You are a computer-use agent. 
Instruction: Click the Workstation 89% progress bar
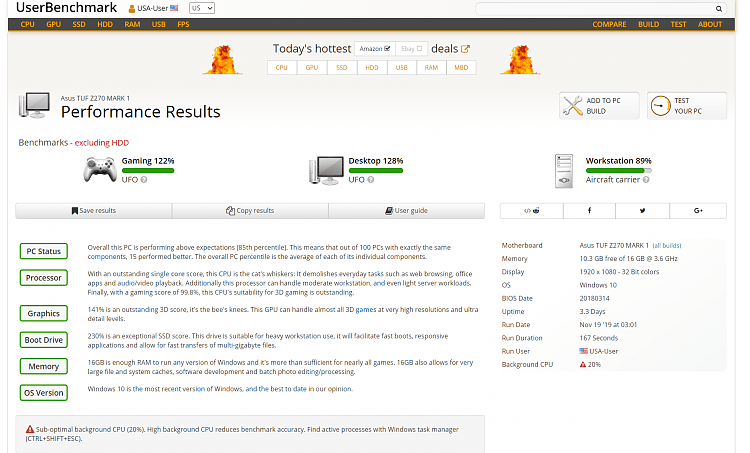point(618,171)
